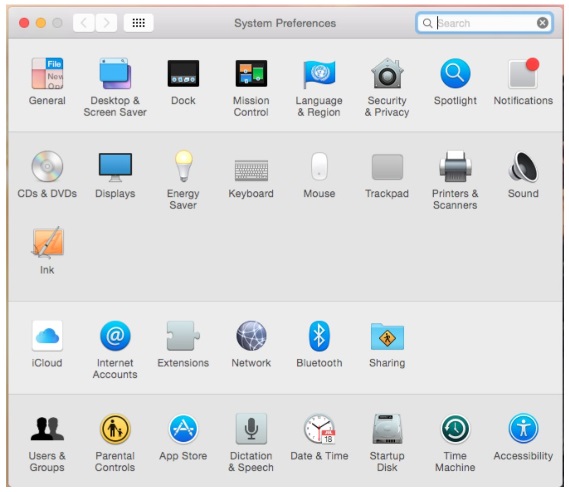
Task: Open the Network preferences icon
Action: (x=251, y=336)
